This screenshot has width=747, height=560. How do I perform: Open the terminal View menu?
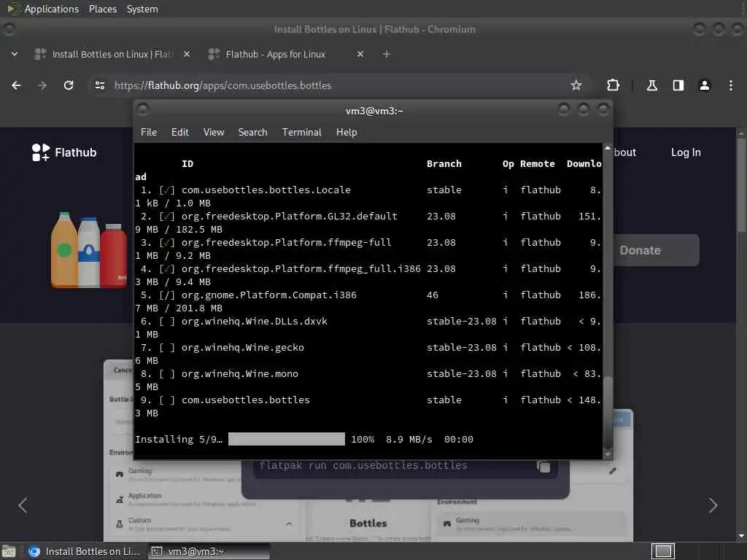click(214, 133)
